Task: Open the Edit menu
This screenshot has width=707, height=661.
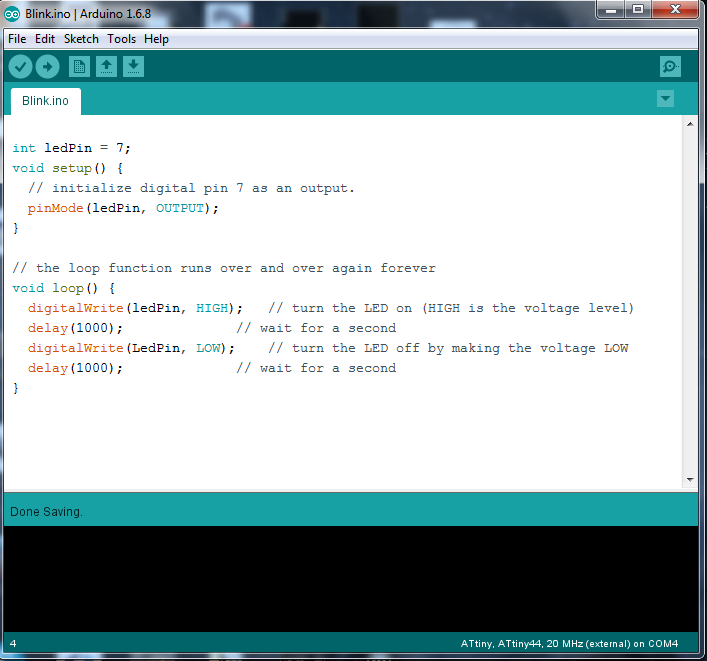Action: [x=45, y=39]
